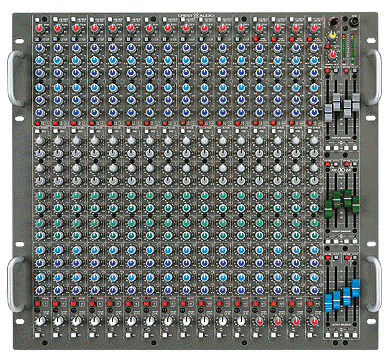Toggle the first channel's red mute button near the bottom
The image size is (390, 364).
click(x=37, y=304)
